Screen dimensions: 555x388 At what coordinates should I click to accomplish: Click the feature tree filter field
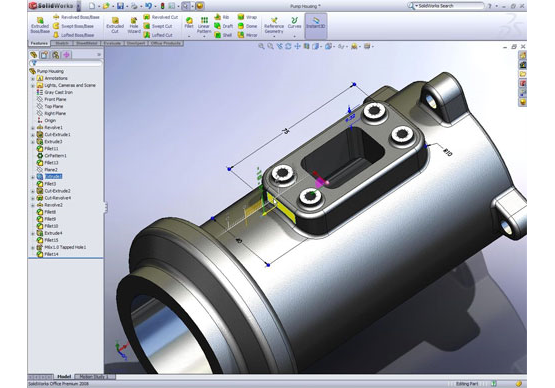(x=66, y=63)
